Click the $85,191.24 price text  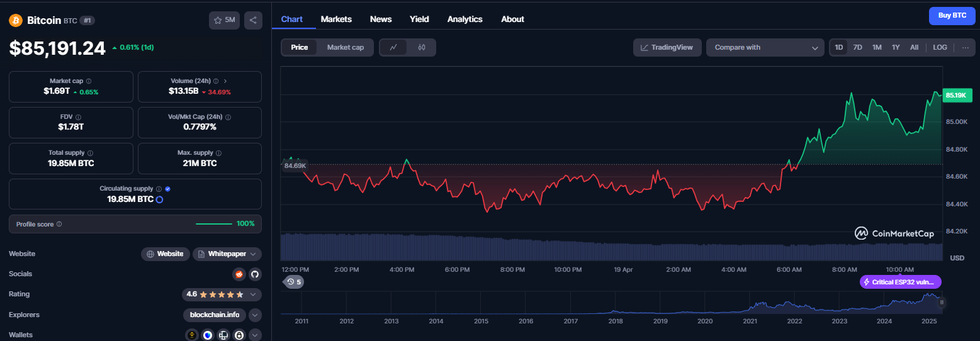(x=57, y=48)
